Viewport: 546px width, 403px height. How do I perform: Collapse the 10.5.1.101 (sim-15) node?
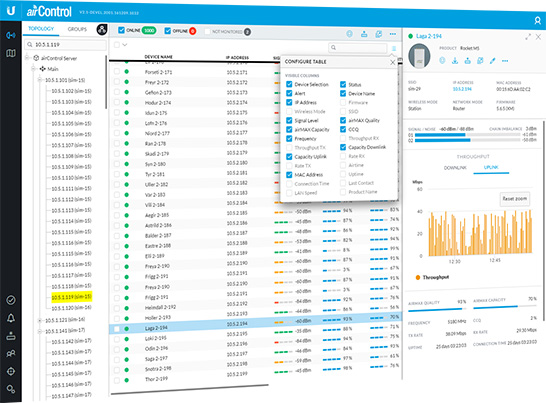coord(39,80)
